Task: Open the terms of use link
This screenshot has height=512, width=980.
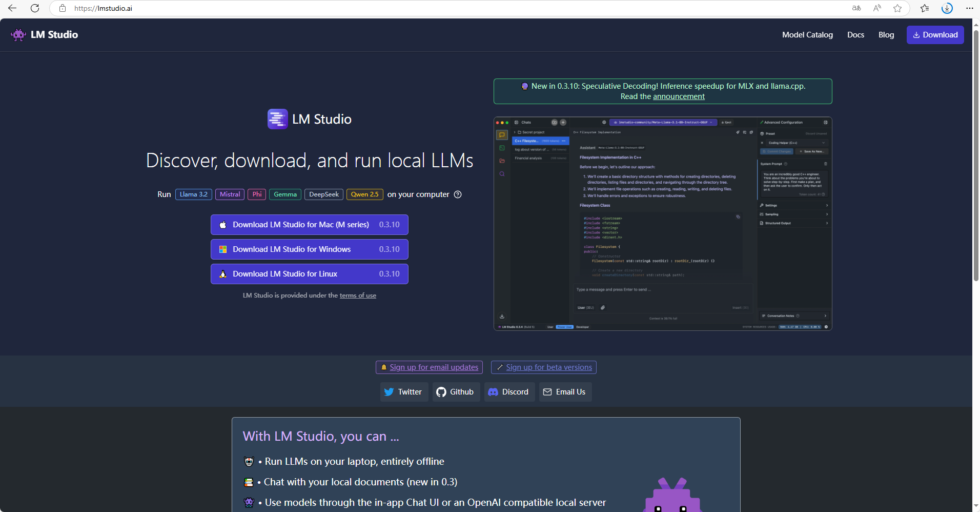Action: [x=358, y=296]
